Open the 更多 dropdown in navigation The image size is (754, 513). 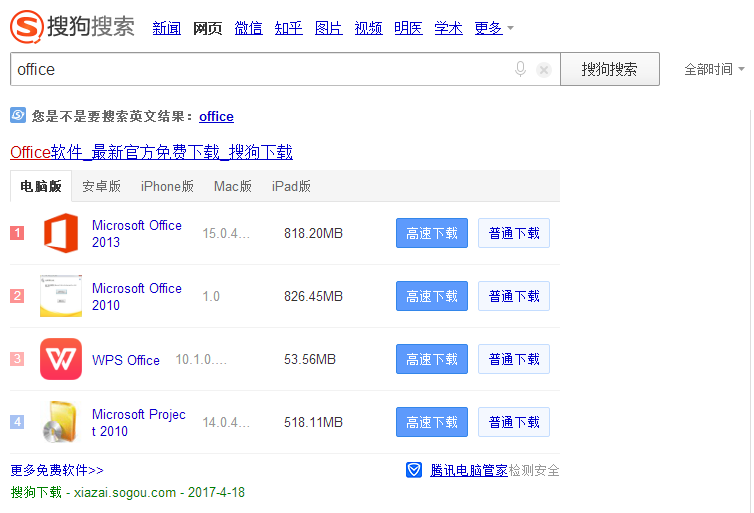pyautogui.click(x=494, y=28)
